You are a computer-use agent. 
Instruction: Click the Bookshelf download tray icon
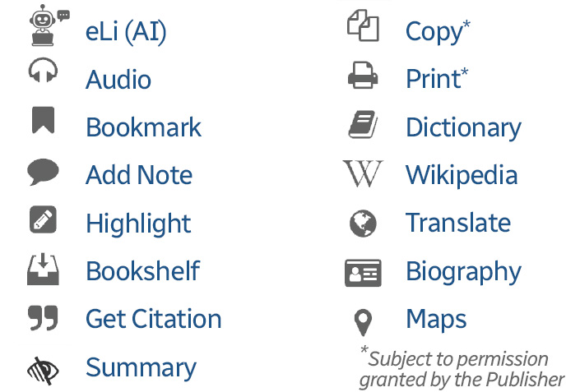coord(43,269)
